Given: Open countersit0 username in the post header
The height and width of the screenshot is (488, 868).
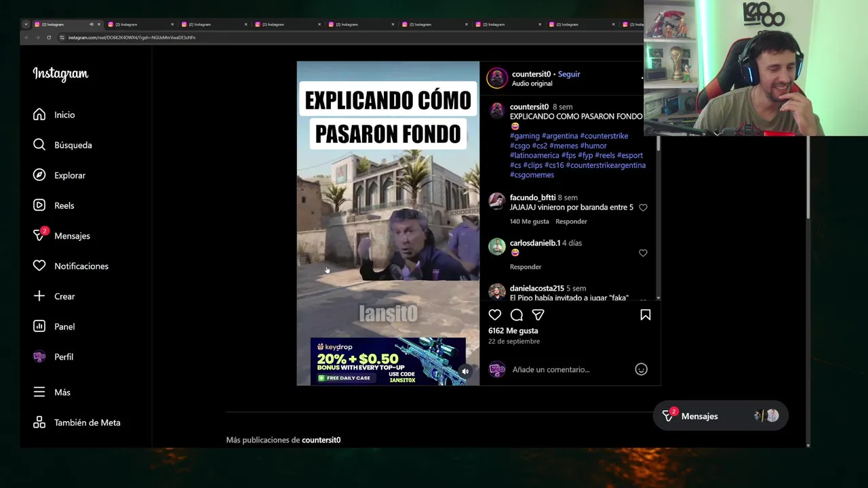Looking at the screenshot, I should (531, 74).
